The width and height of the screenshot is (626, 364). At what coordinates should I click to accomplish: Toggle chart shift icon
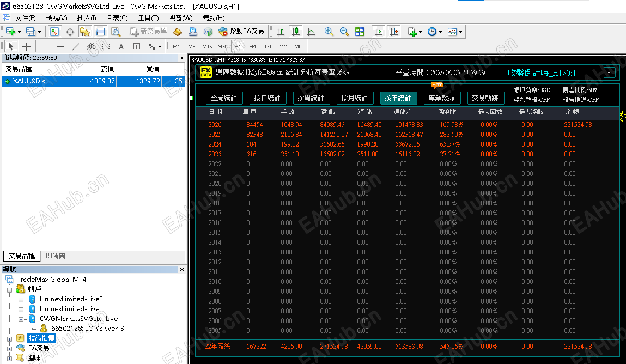point(394,32)
